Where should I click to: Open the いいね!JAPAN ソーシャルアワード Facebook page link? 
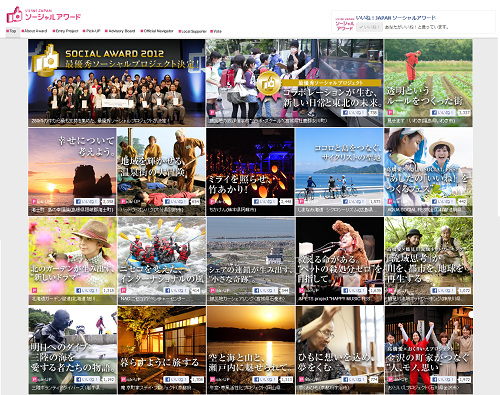click(396, 18)
